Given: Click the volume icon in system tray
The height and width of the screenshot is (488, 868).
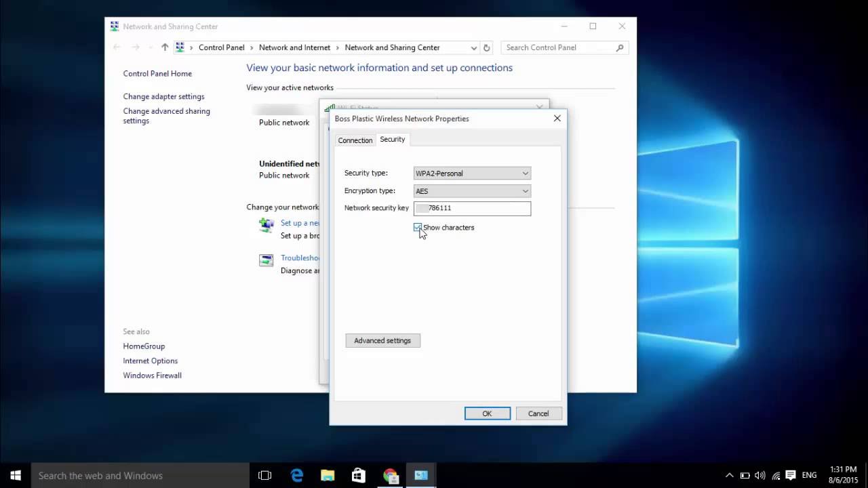Looking at the screenshot, I should pos(759,475).
